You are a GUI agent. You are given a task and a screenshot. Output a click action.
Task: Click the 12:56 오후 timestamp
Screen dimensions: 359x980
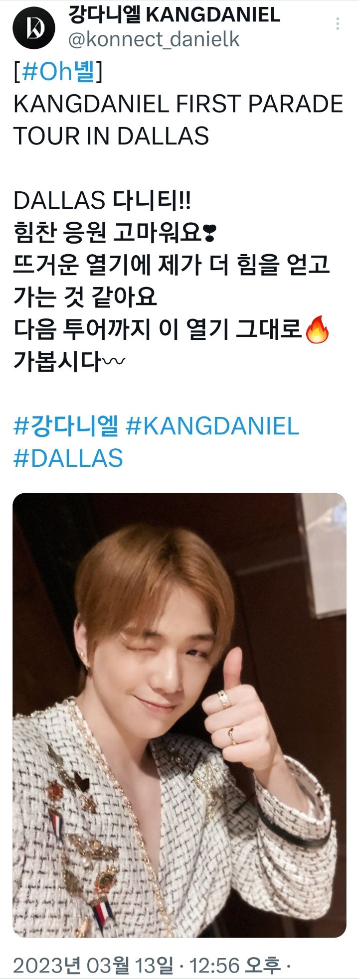[x=235, y=965]
